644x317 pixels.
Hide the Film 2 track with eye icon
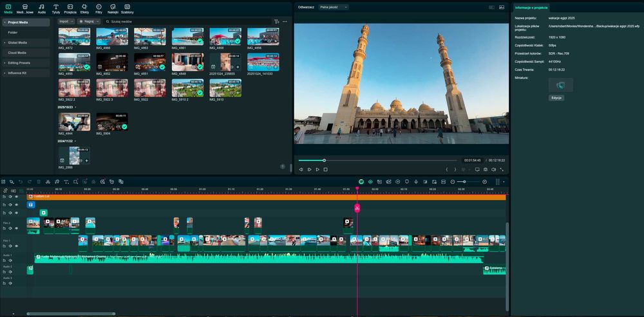tap(17, 228)
